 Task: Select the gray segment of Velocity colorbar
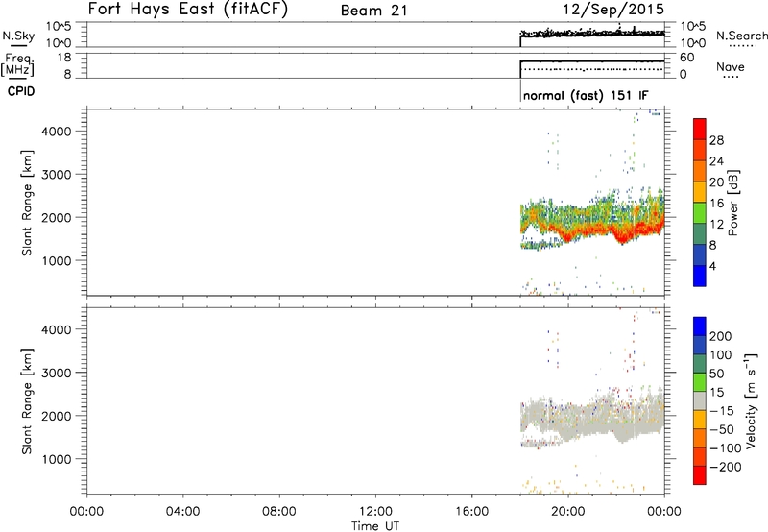click(700, 400)
